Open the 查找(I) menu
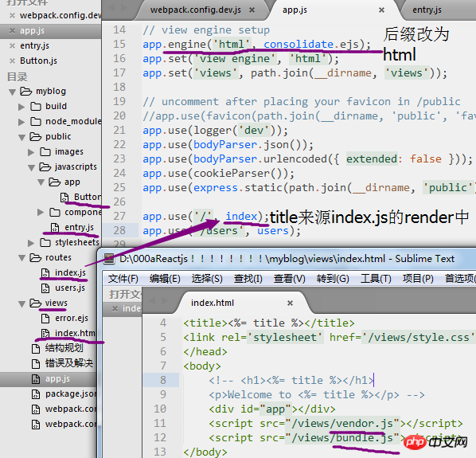 click(248, 279)
